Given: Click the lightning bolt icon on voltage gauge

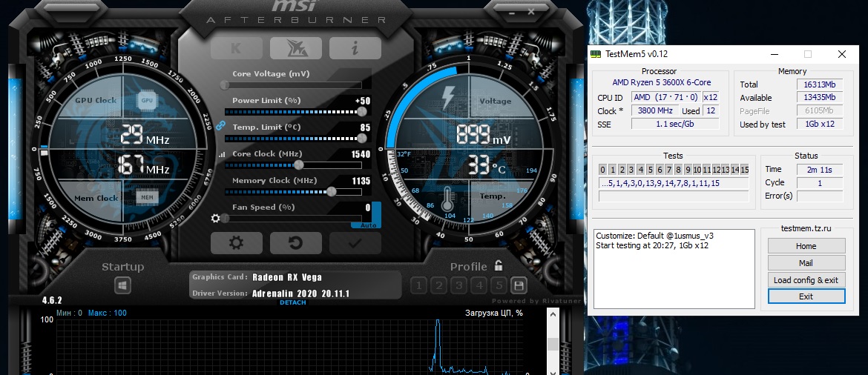Looking at the screenshot, I should pos(447,98).
